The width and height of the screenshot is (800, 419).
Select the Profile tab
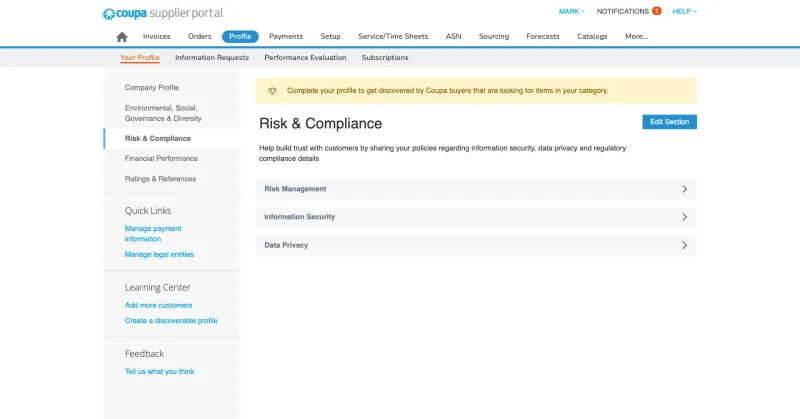pyautogui.click(x=240, y=36)
